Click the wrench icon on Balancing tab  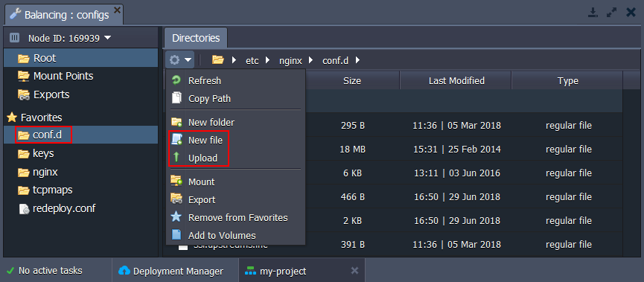pos(15,14)
